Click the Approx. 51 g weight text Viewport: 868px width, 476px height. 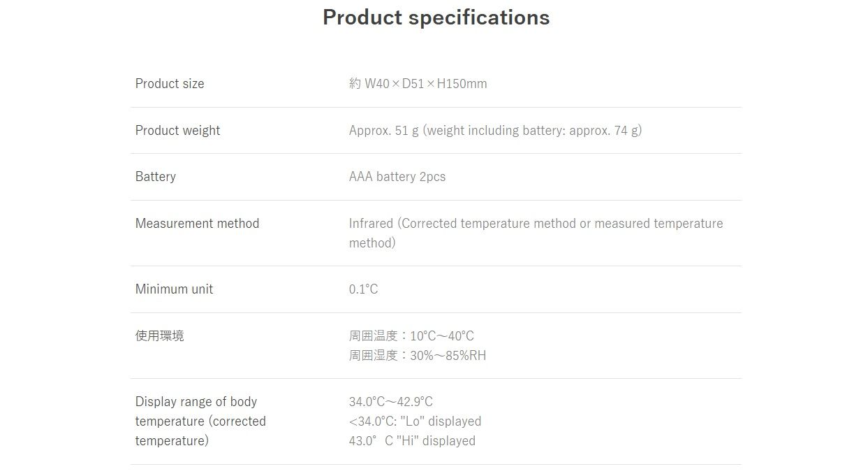tap(383, 131)
